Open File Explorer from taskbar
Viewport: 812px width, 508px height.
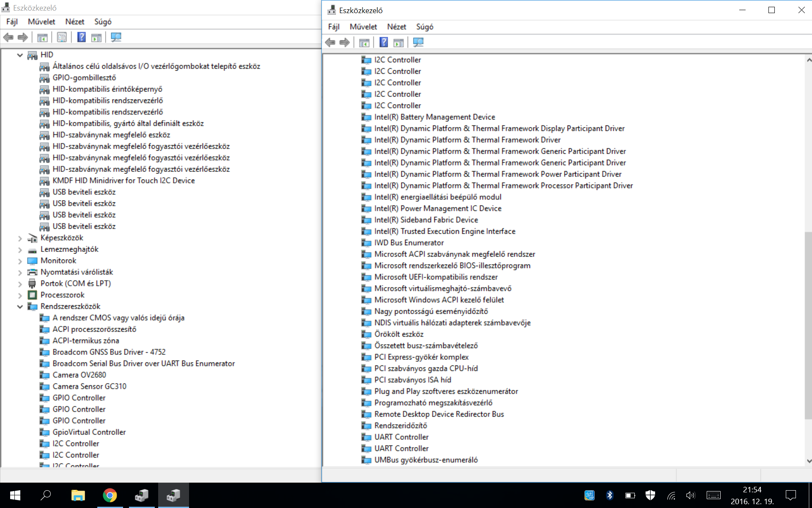pyautogui.click(x=78, y=495)
